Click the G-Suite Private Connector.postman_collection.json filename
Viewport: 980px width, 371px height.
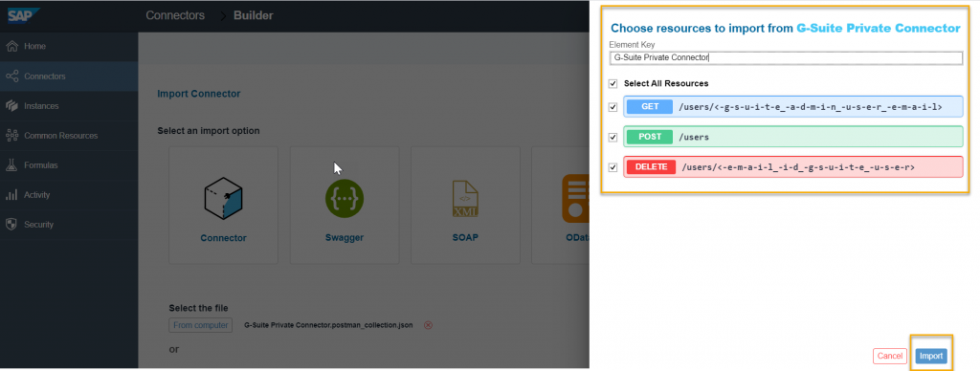click(328, 325)
